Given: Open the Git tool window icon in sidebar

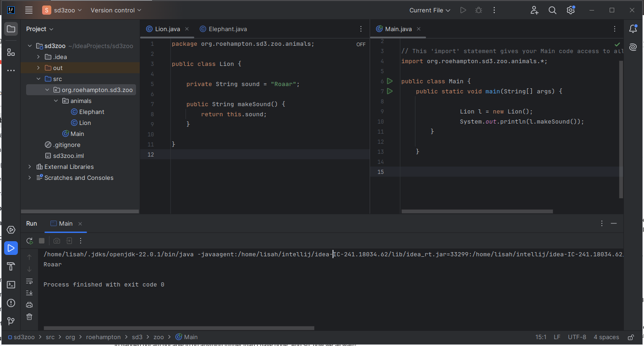Looking at the screenshot, I should (x=11, y=321).
